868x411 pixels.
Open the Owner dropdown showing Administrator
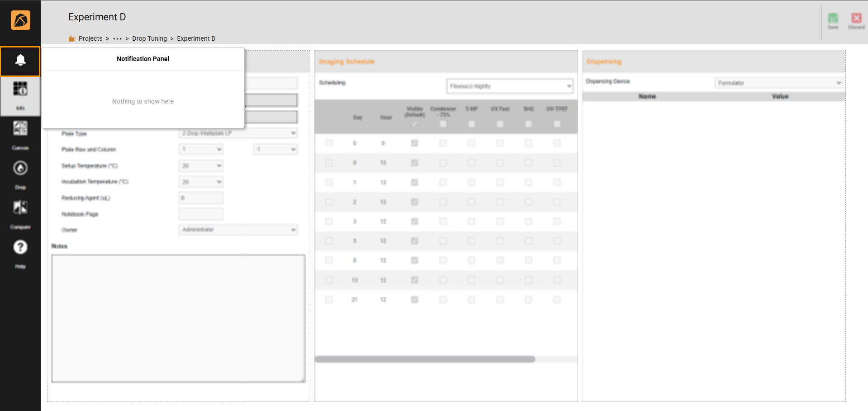(238, 230)
